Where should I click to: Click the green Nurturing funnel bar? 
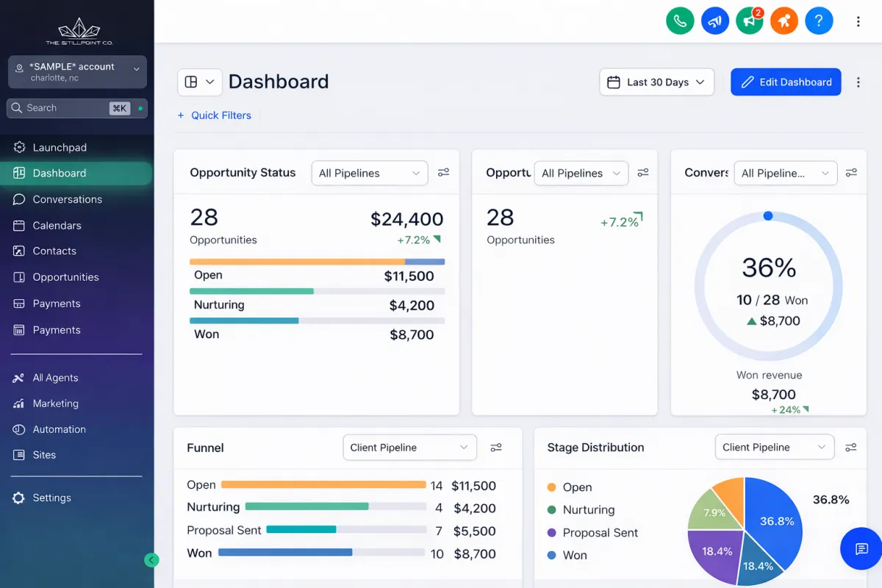click(306, 506)
